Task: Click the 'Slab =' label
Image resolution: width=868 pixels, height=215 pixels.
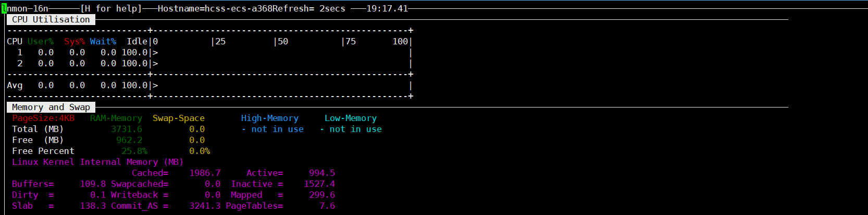Action: click(33, 206)
